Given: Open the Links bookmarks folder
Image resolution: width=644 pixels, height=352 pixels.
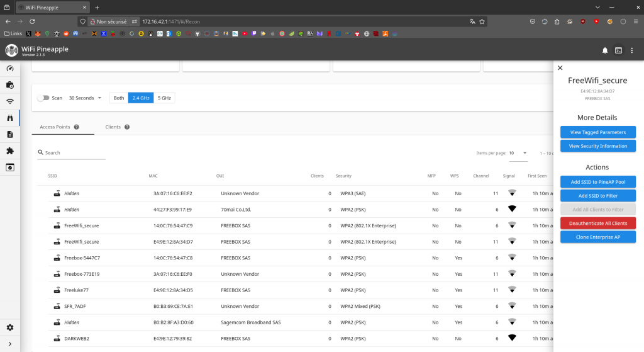Looking at the screenshot, I should (13, 34).
